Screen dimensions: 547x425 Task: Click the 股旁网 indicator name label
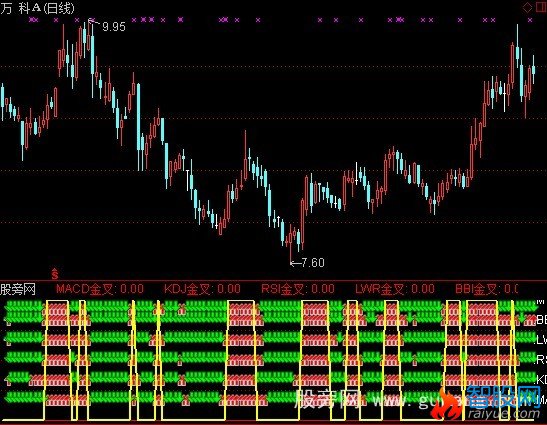pos(18,290)
